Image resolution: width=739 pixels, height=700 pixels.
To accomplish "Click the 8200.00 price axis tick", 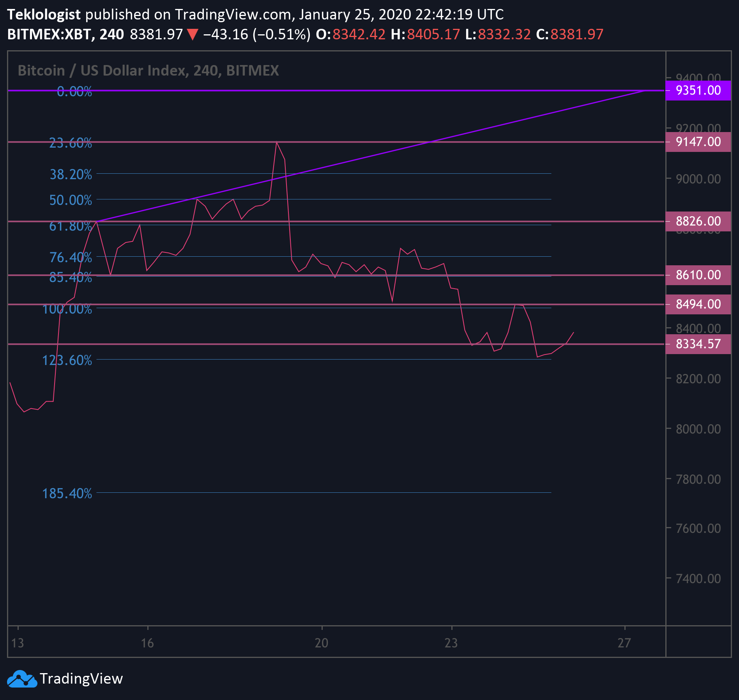I will [698, 379].
